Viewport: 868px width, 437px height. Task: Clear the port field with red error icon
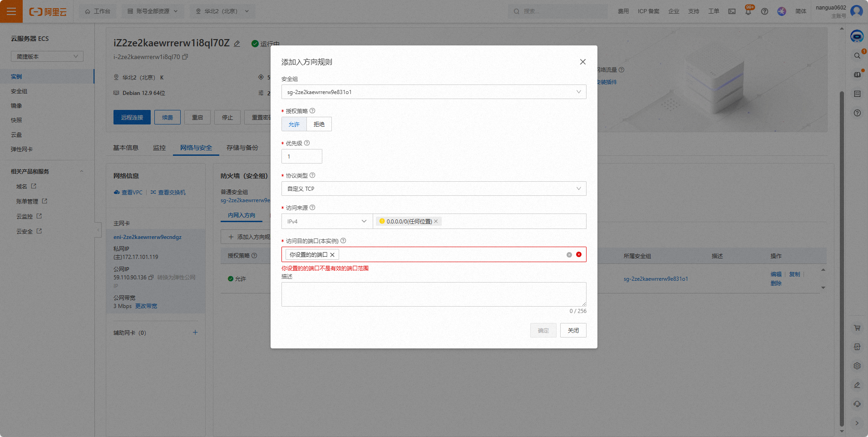tap(579, 254)
